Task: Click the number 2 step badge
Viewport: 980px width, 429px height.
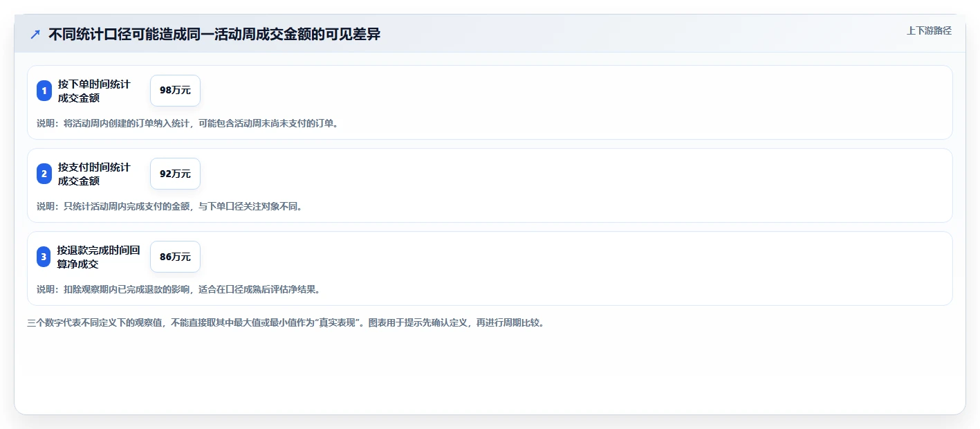Action: point(44,174)
